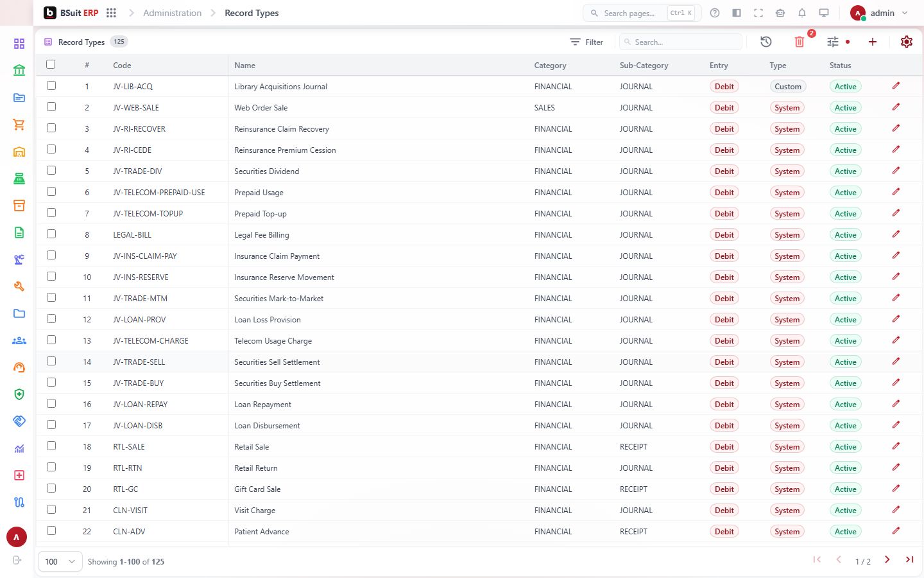
Task: Click 'Gift Card Sale' name cell
Action: coord(257,489)
